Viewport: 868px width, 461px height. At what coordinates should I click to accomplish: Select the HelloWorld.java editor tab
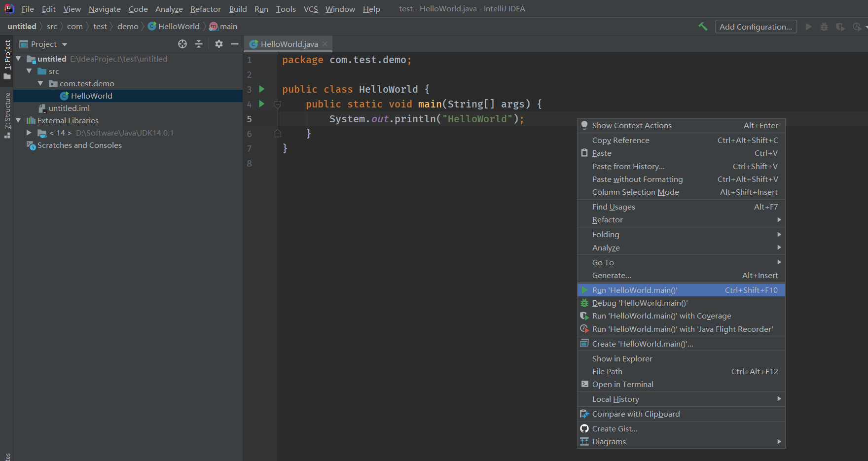coord(289,44)
